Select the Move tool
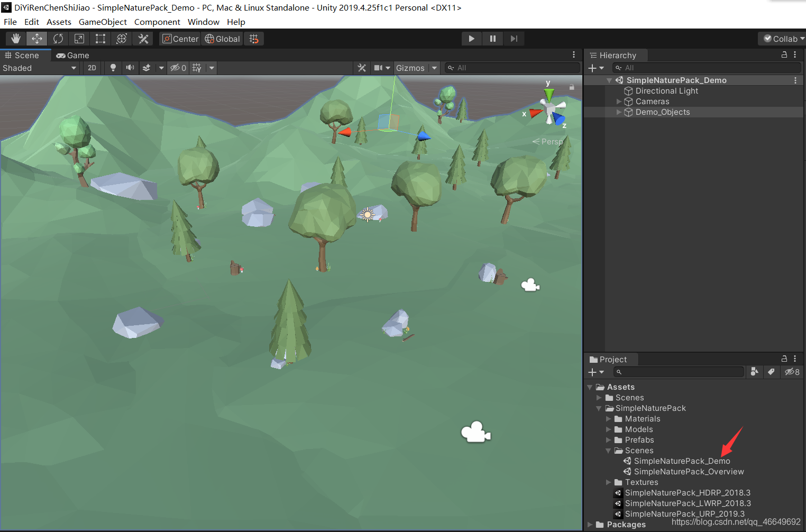The image size is (806, 532). [x=37, y=39]
